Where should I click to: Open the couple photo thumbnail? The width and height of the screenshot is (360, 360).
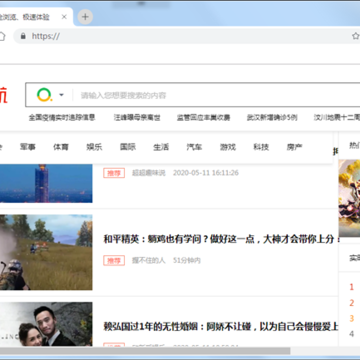tap(46, 324)
